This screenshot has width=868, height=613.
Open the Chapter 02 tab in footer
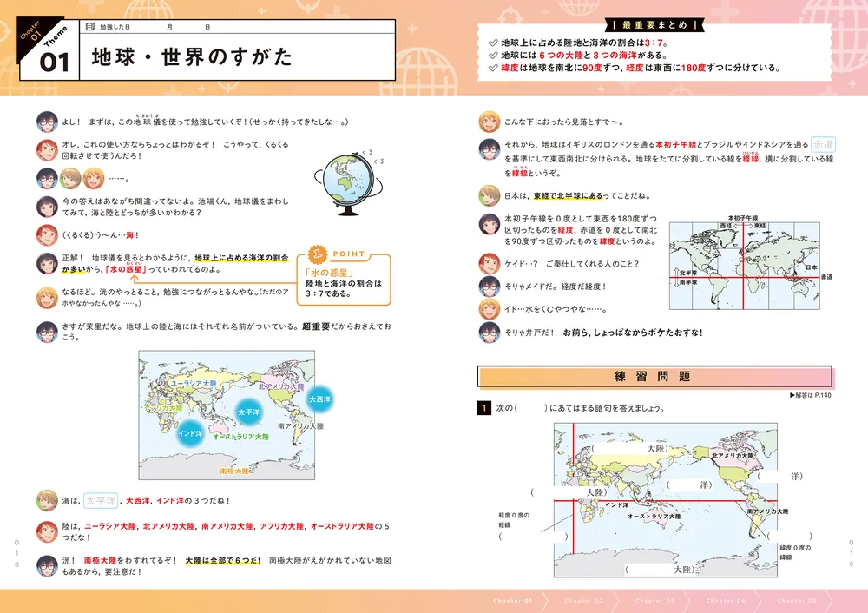(x=582, y=601)
